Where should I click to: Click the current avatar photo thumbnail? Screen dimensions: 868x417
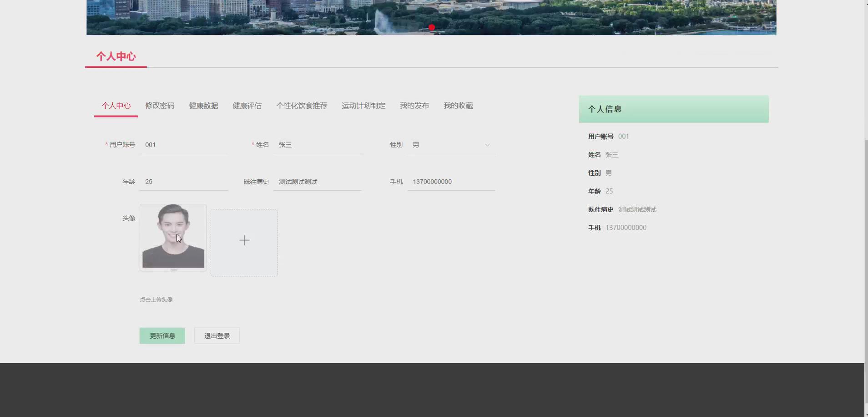coord(173,237)
